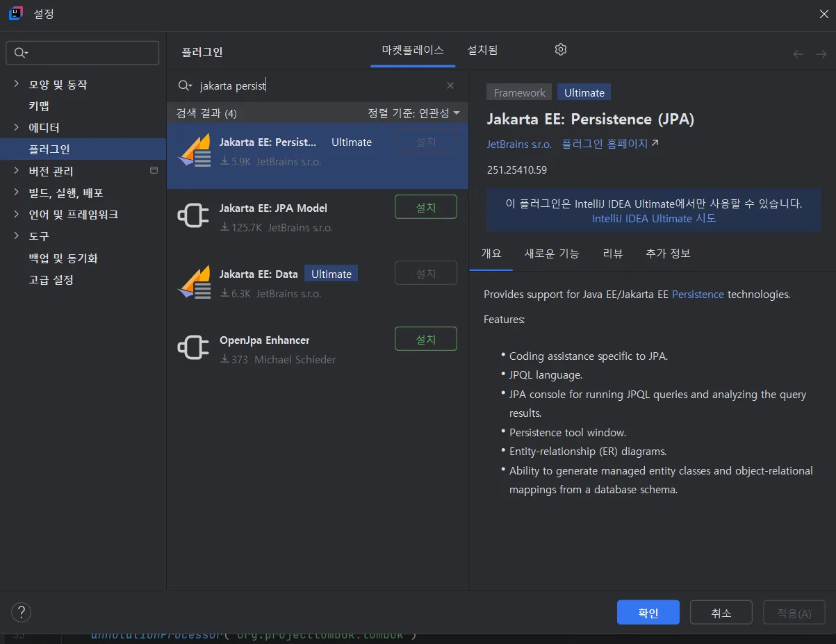This screenshot has width=836, height=644.
Task: Open the 리뷰 tab
Action: click(612, 254)
